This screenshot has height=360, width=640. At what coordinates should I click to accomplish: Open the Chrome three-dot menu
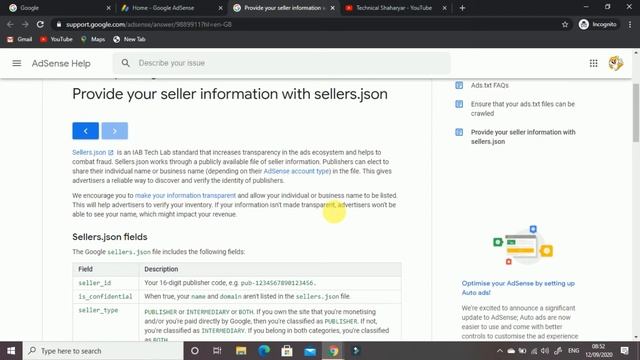[x=630, y=24]
